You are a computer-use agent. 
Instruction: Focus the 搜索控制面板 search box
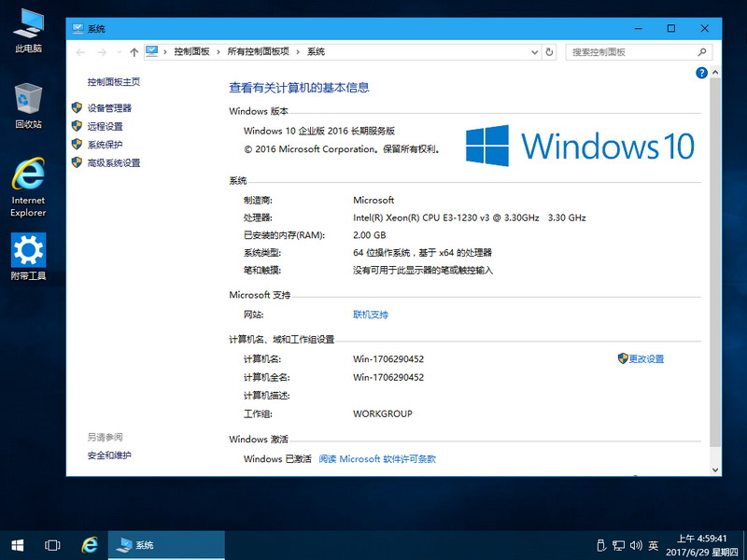point(639,52)
